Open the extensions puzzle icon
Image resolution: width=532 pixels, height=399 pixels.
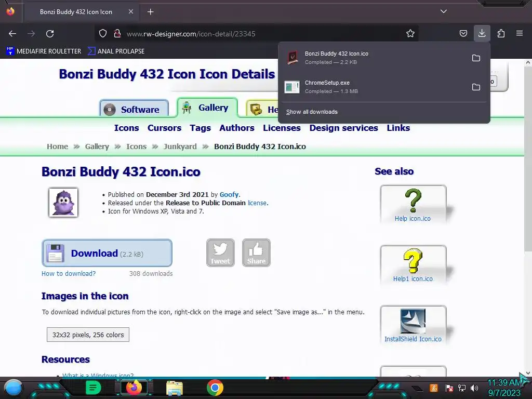[501, 33]
